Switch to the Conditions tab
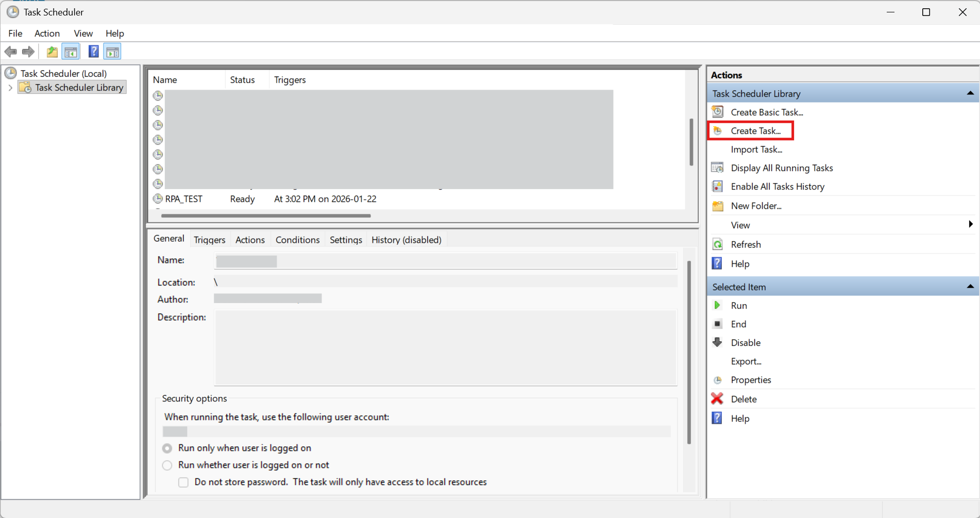The image size is (980, 518). (x=297, y=240)
